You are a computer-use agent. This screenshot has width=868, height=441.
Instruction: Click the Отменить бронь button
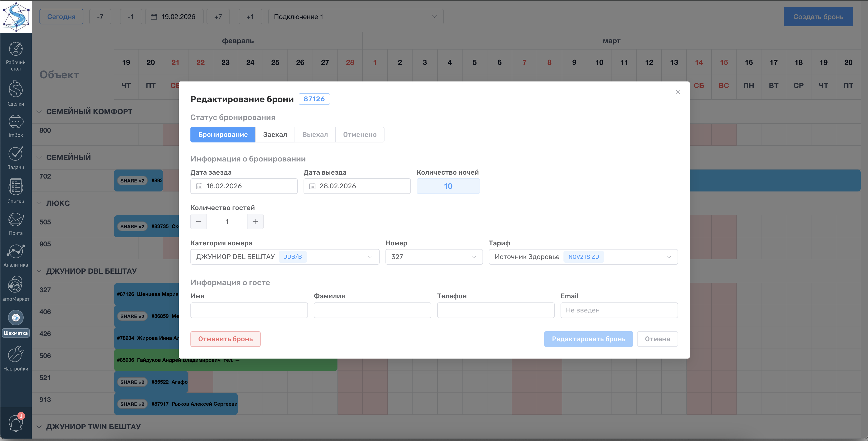click(225, 339)
